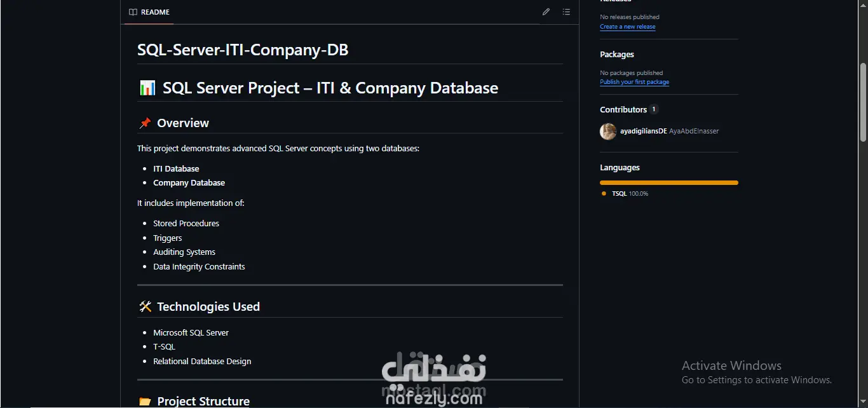Open the Contributors heading link
Viewport: 868px width, 408px height.
tap(623, 110)
